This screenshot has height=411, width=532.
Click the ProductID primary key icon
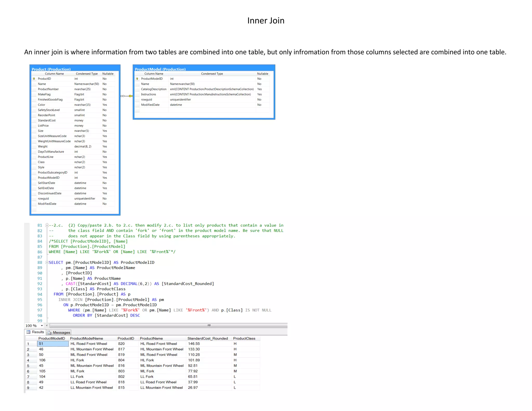[34, 79]
